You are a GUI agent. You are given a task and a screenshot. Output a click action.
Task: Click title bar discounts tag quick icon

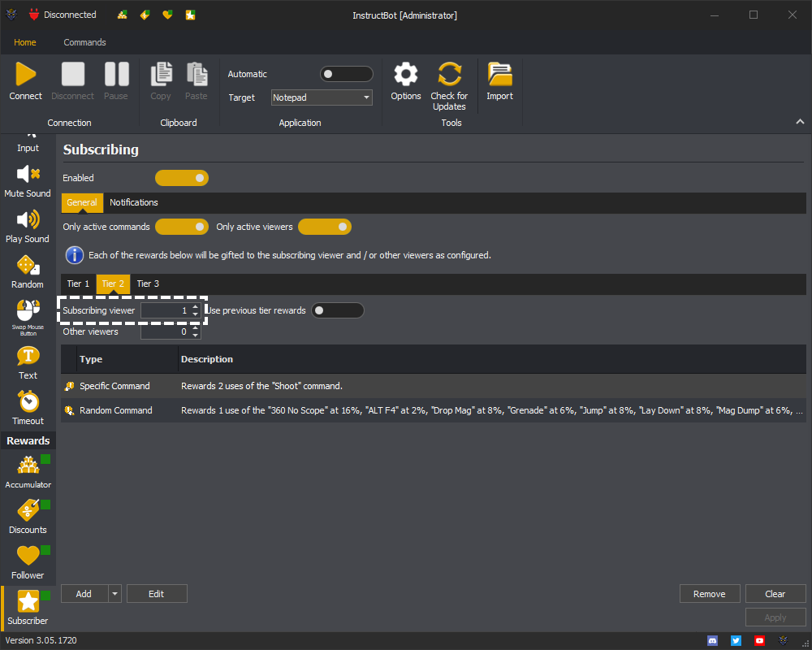[x=145, y=15]
